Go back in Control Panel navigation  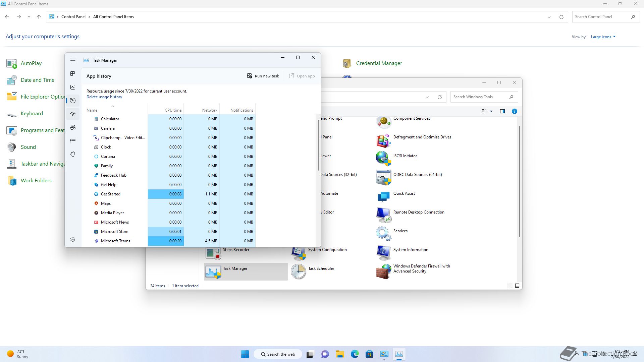pos(7,17)
